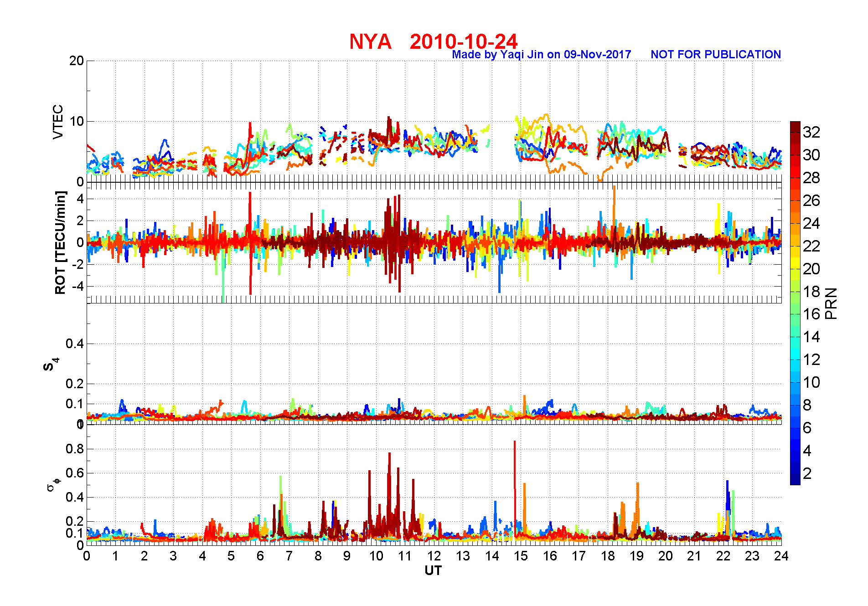Image resolution: width=868 pixels, height=606 pixels.
Task: Click x-axis tick label "12"
Action: click(434, 556)
